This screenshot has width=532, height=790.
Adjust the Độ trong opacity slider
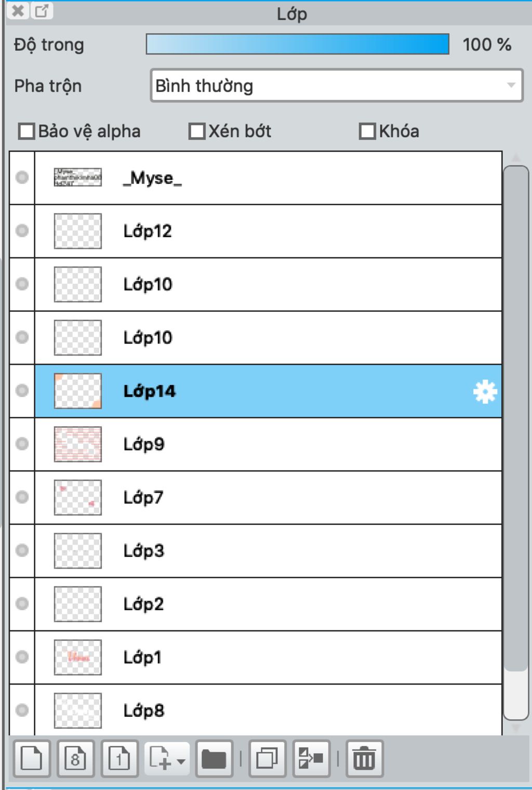coord(298,44)
